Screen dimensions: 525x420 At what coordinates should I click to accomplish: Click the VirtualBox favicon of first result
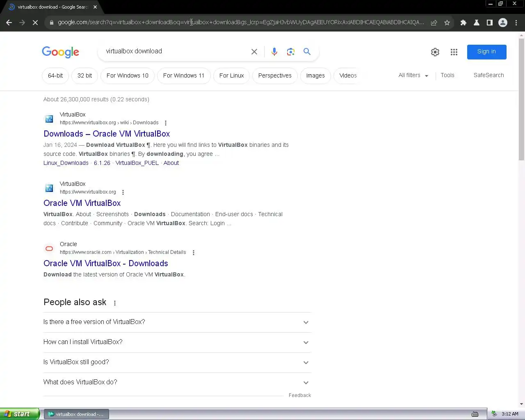(49, 119)
